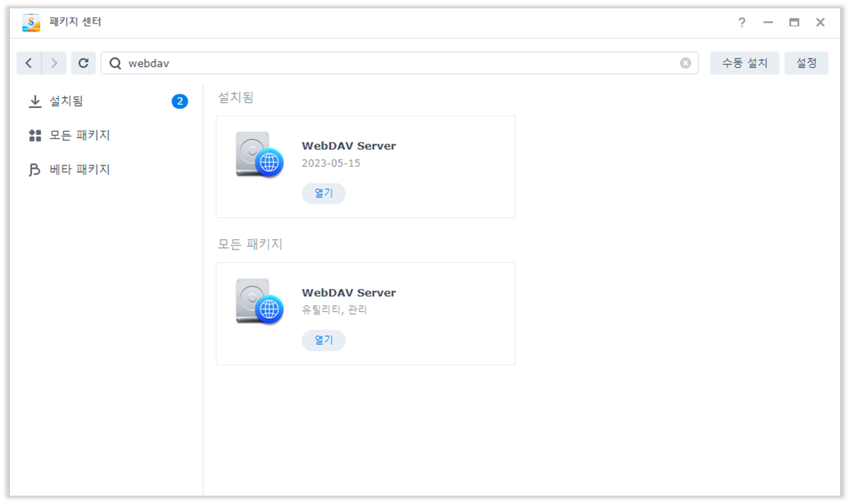
Task: Click the download icon beside 설치됨
Action: tap(35, 101)
